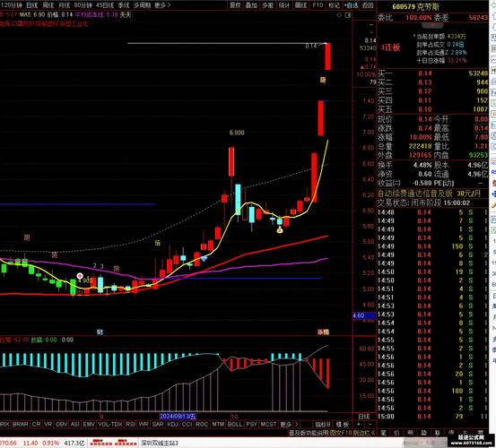The width and height of the screenshot is (496, 448).
Task: Click the chart panel window icon
Action: (348, 15)
